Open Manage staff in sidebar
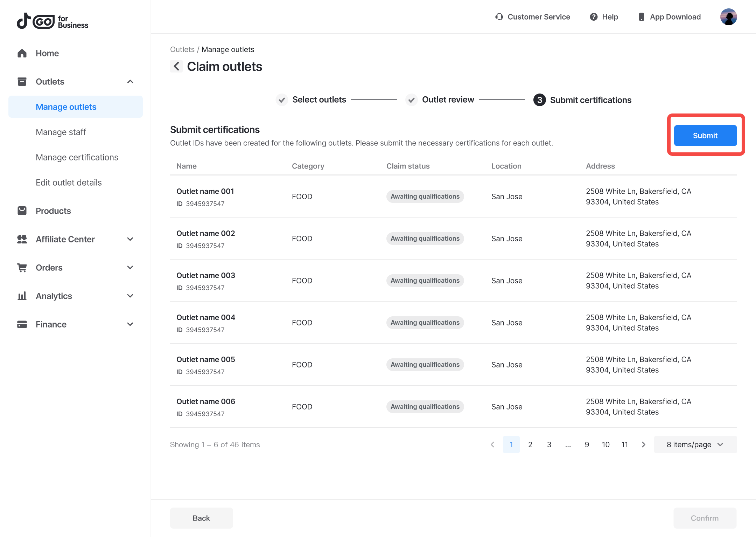This screenshot has height=537, width=756. click(x=61, y=132)
